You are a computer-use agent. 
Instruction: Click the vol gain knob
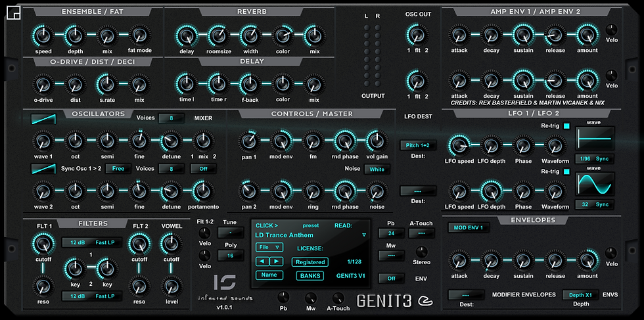tap(377, 141)
